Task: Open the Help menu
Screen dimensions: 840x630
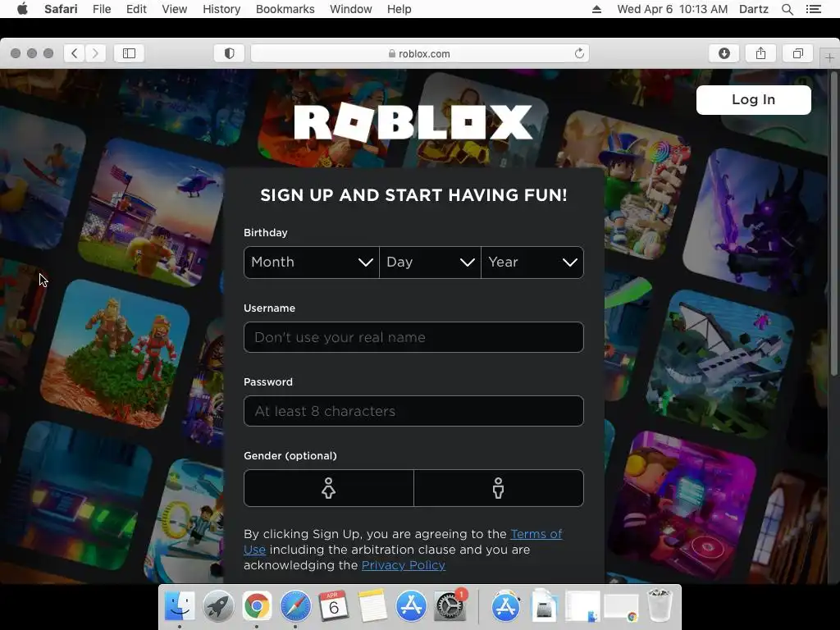Action: pos(399,9)
